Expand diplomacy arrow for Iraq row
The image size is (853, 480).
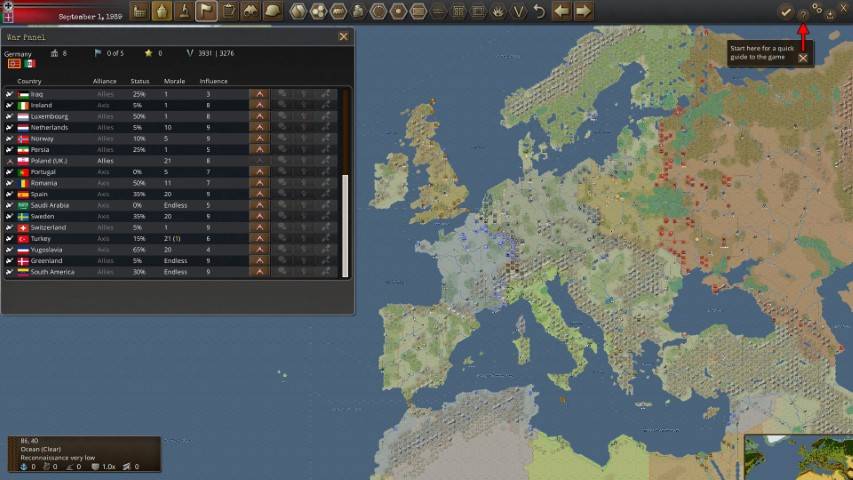(x=259, y=94)
